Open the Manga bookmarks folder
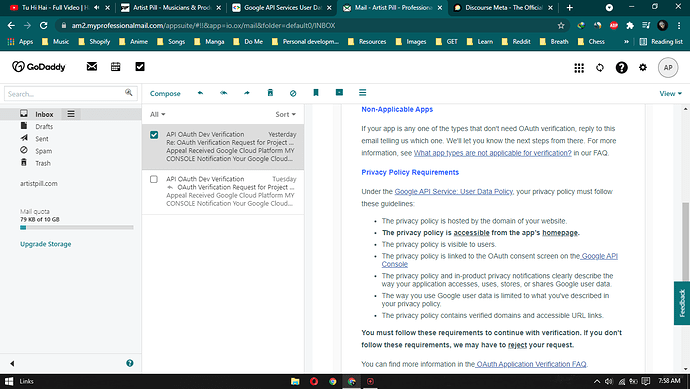 [209, 41]
